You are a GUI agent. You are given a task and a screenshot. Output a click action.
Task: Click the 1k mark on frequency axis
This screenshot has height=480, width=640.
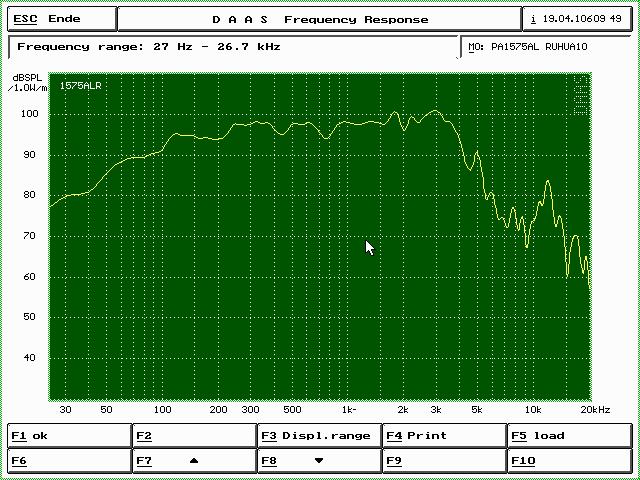348,410
